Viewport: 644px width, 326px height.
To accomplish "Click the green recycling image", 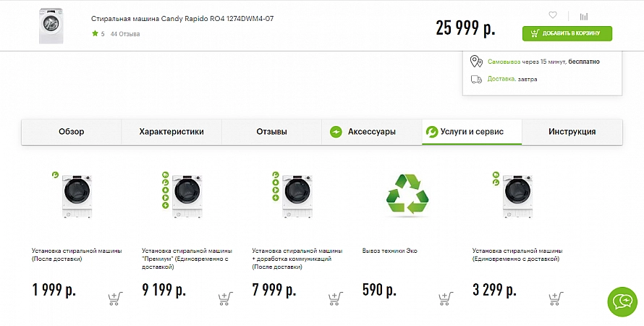I will pos(407,195).
